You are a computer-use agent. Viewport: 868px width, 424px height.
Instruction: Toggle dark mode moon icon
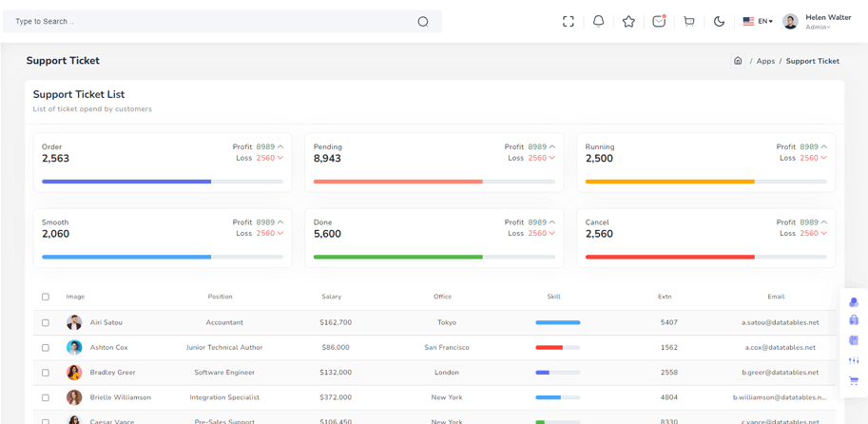click(x=719, y=22)
